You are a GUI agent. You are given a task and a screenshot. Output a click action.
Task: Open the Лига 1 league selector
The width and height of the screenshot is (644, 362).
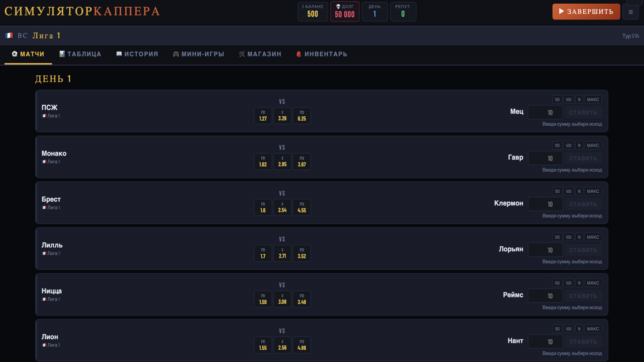(47, 35)
